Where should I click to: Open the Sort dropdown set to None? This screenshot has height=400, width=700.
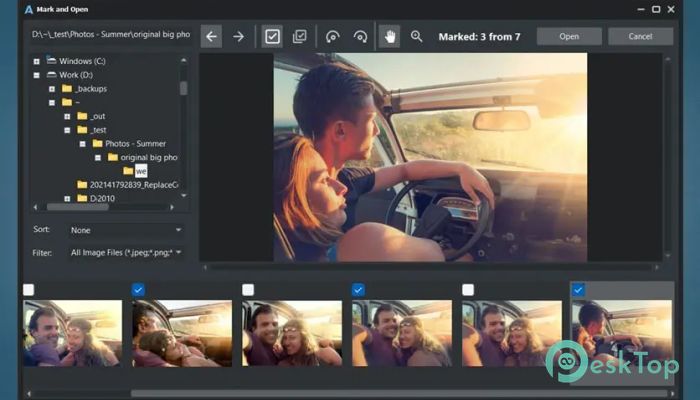click(x=125, y=230)
